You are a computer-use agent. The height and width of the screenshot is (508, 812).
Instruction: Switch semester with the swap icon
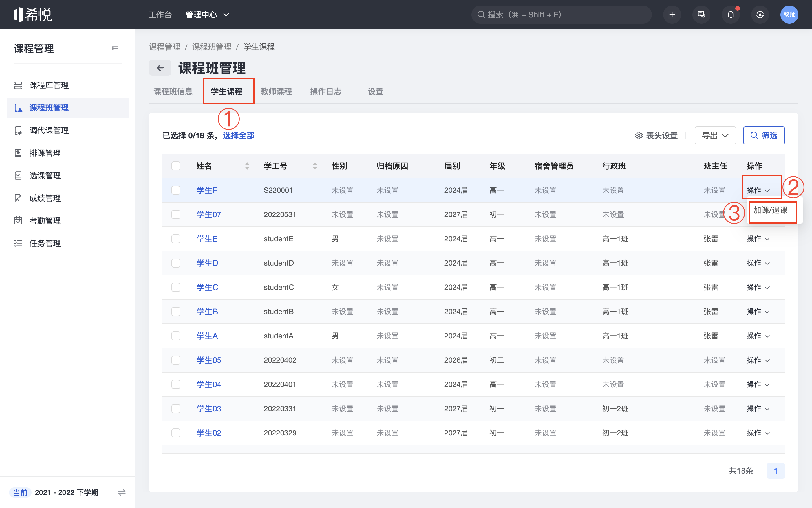(122, 492)
